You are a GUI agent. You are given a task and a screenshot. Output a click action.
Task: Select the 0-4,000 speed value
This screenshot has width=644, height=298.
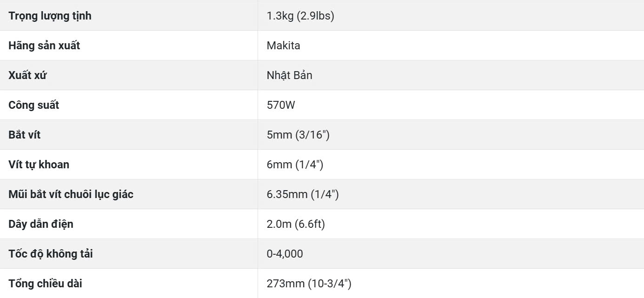pos(285,254)
